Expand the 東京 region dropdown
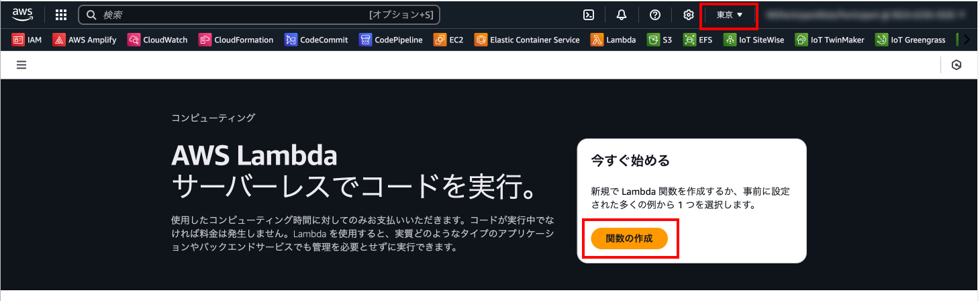The height and width of the screenshot is (301, 980). coord(729,15)
